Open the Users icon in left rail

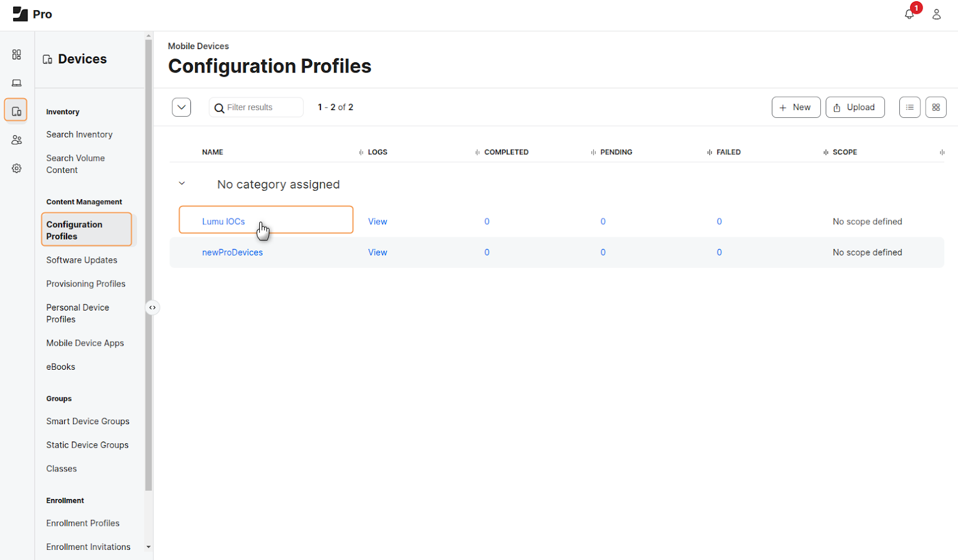[x=17, y=140]
